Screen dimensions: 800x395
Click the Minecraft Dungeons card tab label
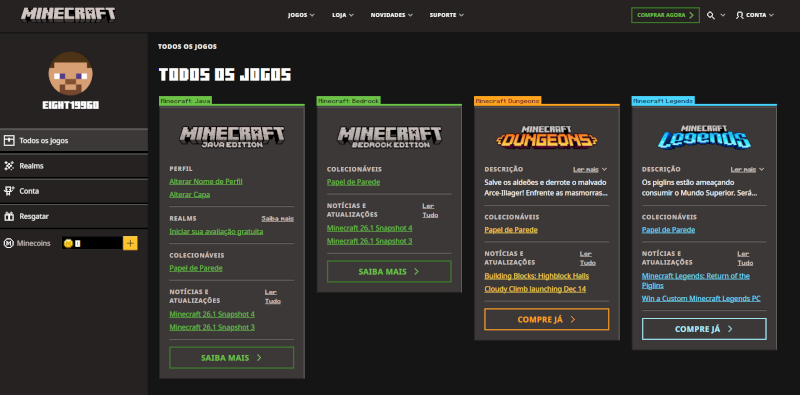tap(507, 101)
